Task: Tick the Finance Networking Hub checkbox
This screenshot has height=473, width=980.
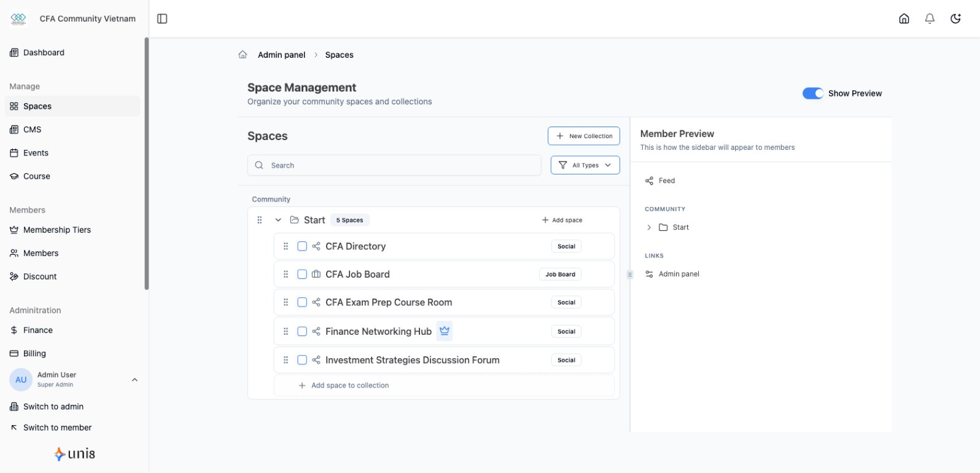Action: [x=302, y=331]
